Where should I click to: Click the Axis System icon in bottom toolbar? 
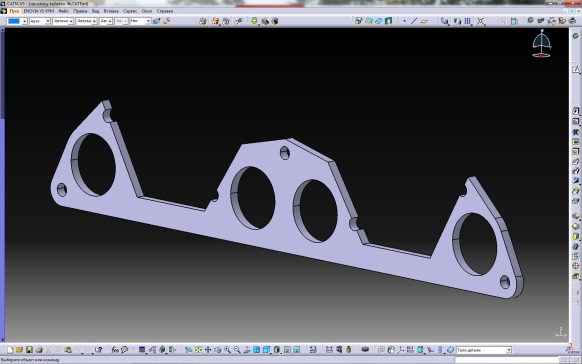(x=400, y=350)
